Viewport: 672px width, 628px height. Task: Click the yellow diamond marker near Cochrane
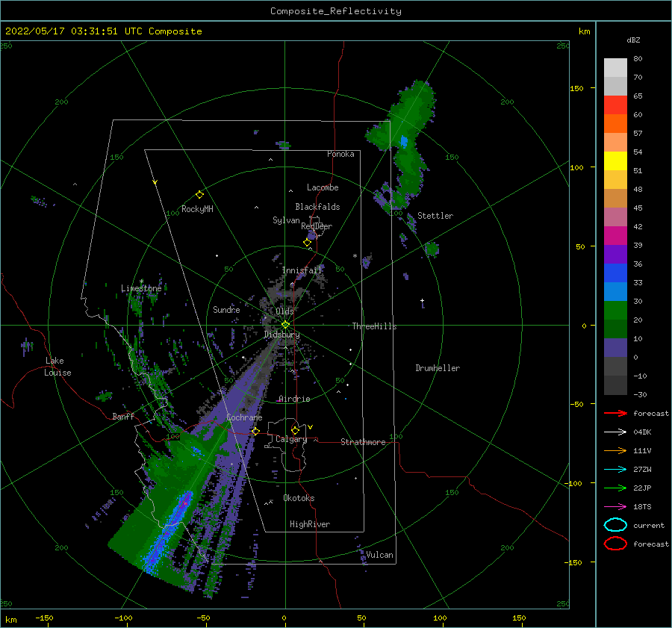tap(255, 431)
